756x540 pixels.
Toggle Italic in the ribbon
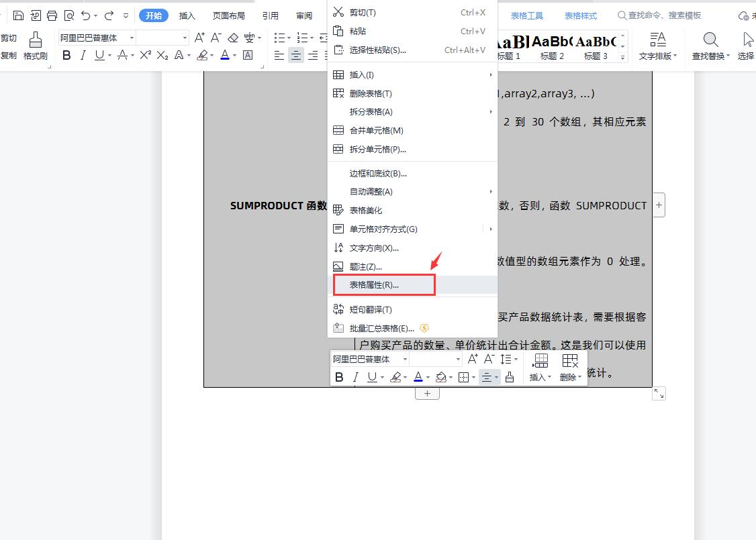click(x=83, y=56)
